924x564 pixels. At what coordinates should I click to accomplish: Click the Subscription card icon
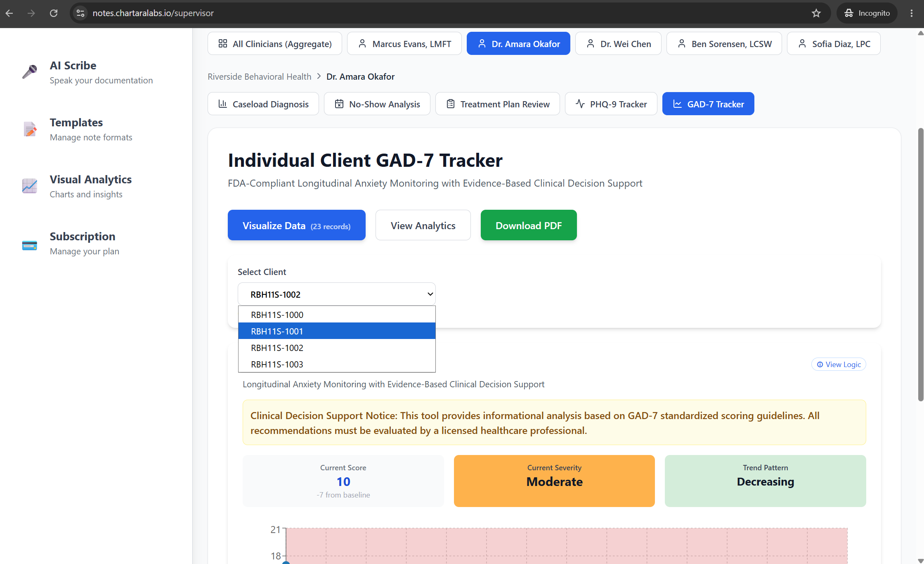click(x=30, y=245)
